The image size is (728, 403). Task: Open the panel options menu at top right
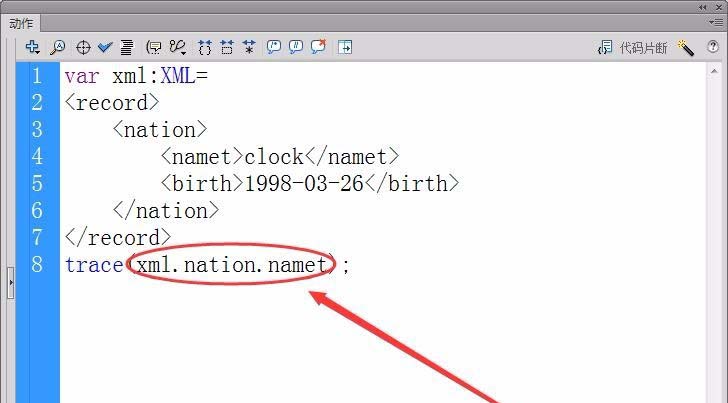click(x=715, y=22)
